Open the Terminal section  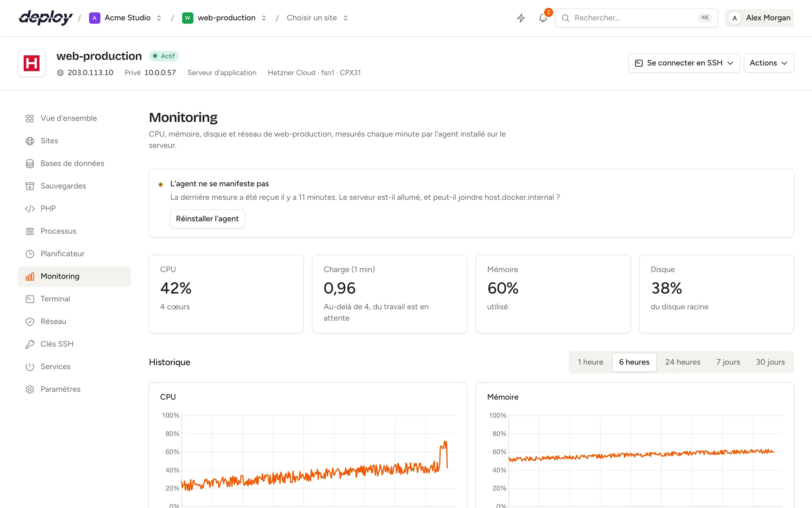(74, 299)
